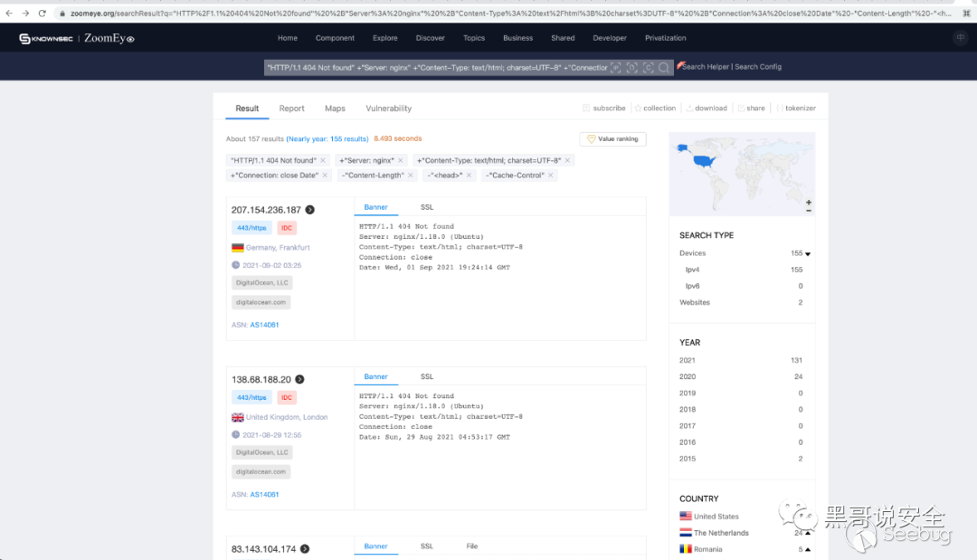Expand The Netherlands country entry
This screenshot has height=560, width=977.
coord(808,533)
